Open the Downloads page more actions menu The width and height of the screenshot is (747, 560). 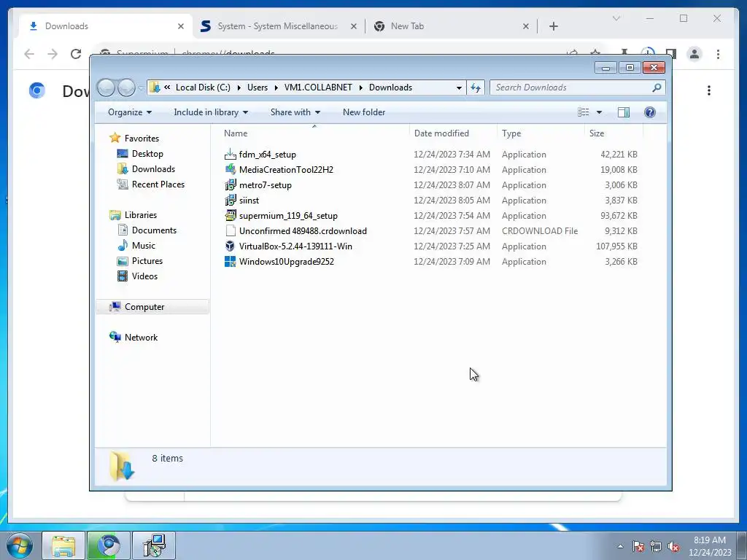point(709,90)
